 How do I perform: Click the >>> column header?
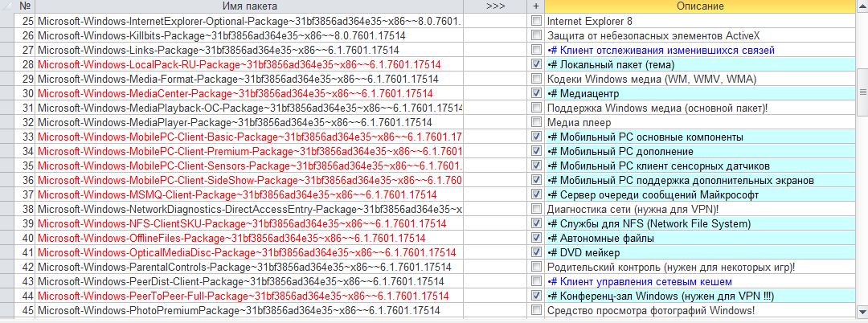click(x=495, y=6)
